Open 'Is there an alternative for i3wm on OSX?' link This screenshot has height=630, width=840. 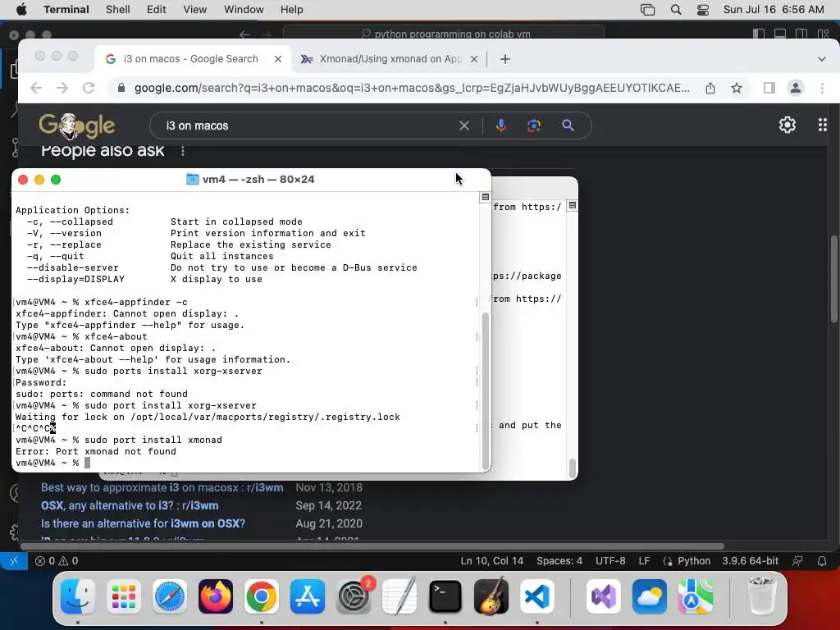(143, 524)
